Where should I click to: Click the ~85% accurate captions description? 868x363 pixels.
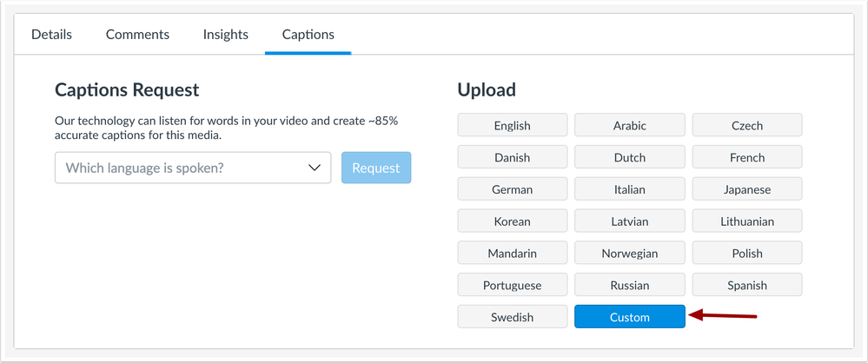pyautogui.click(x=227, y=128)
